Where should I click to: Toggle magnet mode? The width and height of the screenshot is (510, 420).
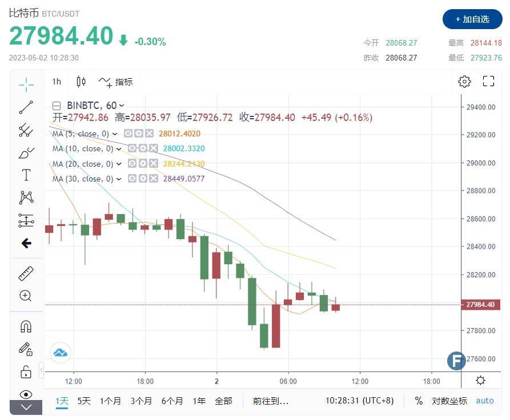[x=26, y=326]
